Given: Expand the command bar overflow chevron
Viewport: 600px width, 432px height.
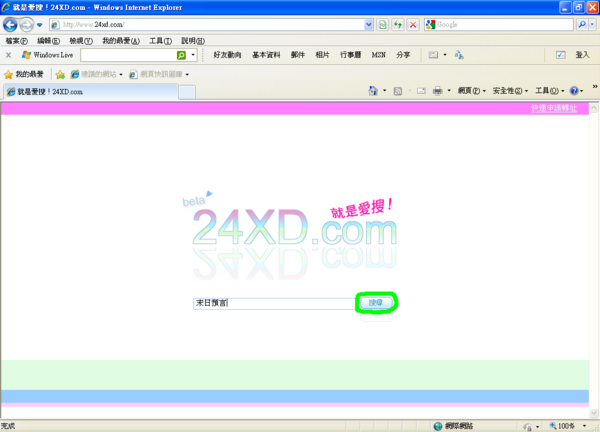Looking at the screenshot, I should 595,87.
